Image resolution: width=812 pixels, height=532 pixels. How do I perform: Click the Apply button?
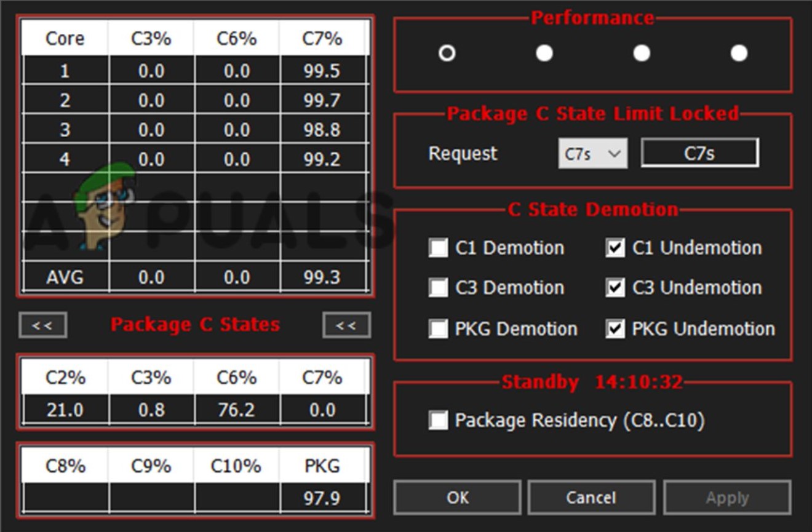[727, 497]
